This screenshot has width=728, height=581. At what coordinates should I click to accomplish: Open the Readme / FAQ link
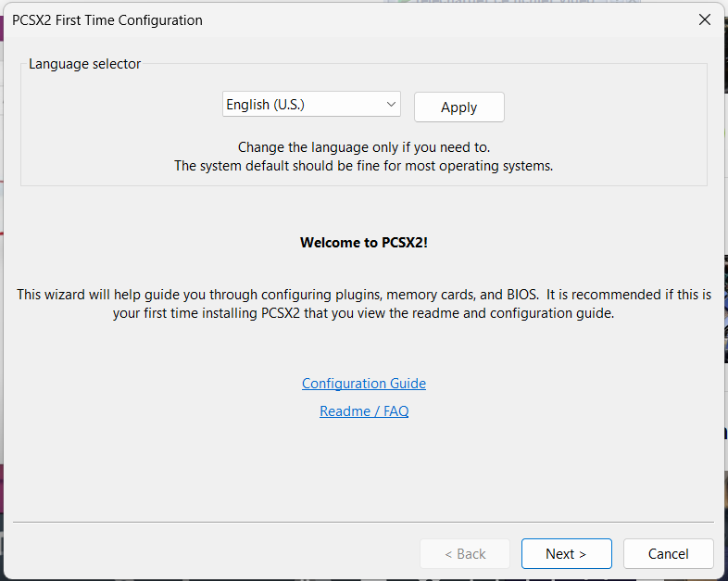364,411
